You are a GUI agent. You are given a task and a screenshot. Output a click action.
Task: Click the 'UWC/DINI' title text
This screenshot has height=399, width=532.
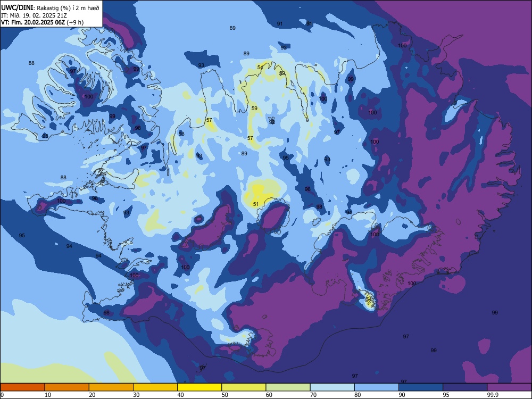coord(18,8)
